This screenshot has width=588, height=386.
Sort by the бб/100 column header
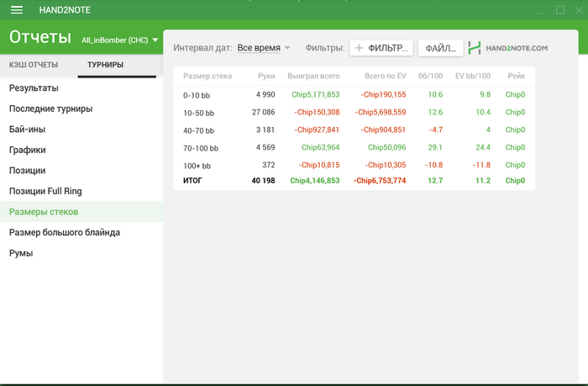point(430,76)
